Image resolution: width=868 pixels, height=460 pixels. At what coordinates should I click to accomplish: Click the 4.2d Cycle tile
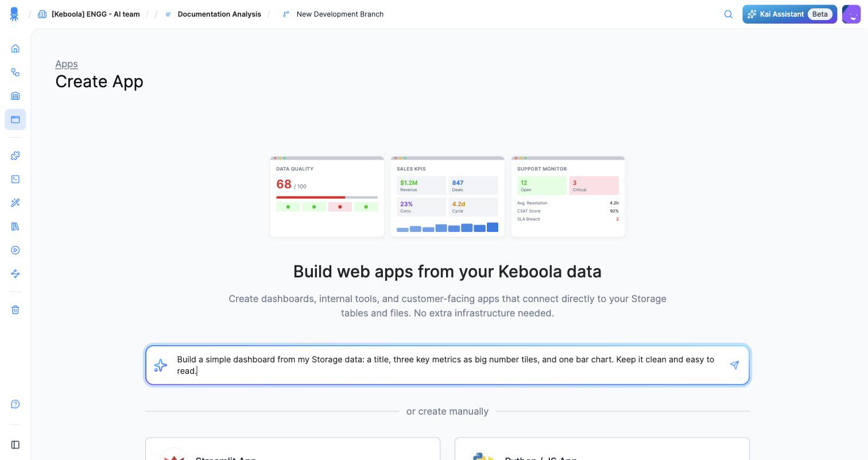point(474,207)
